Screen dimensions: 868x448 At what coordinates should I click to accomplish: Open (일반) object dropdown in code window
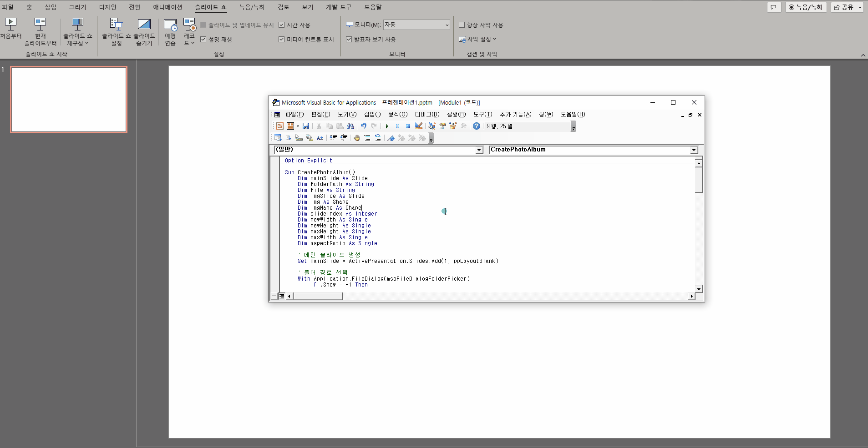click(479, 150)
